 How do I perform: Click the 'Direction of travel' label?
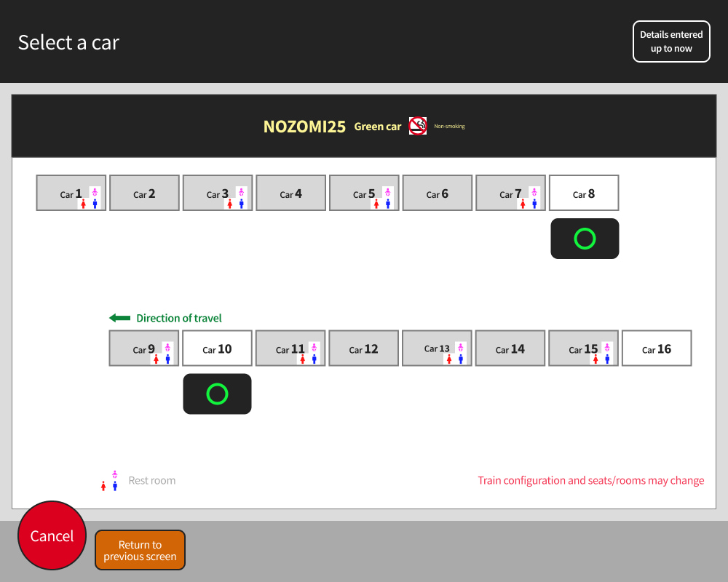point(179,319)
